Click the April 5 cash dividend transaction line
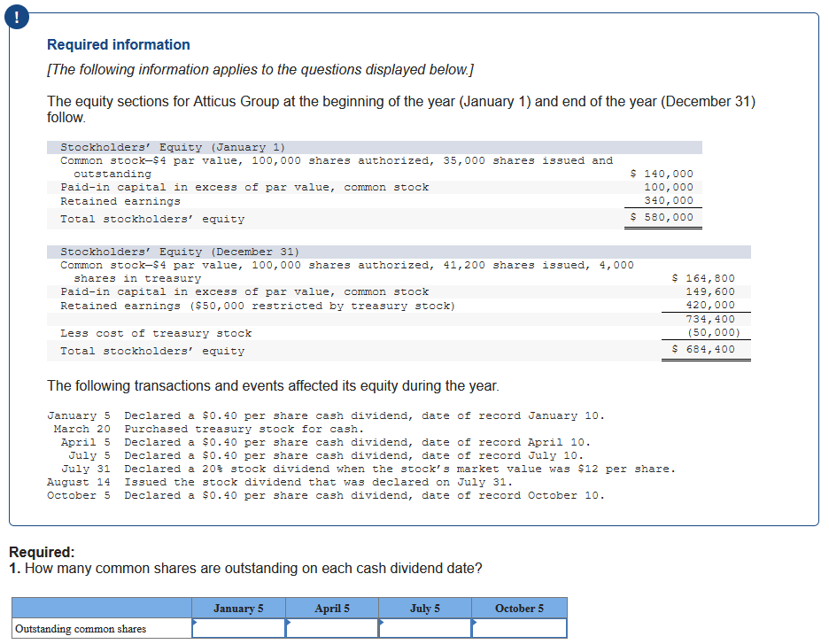The image size is (829, 644). pyautogui.click(x=326, y=442)
